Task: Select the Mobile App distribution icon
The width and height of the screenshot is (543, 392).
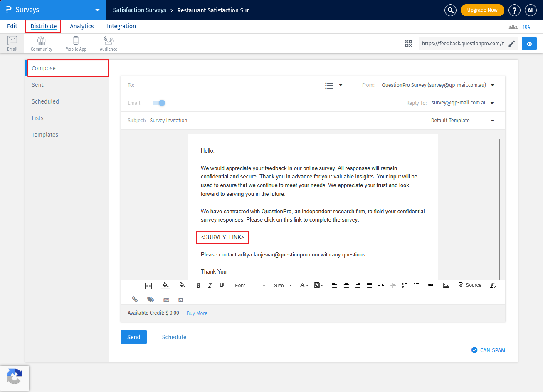Action: pos(76,43)
